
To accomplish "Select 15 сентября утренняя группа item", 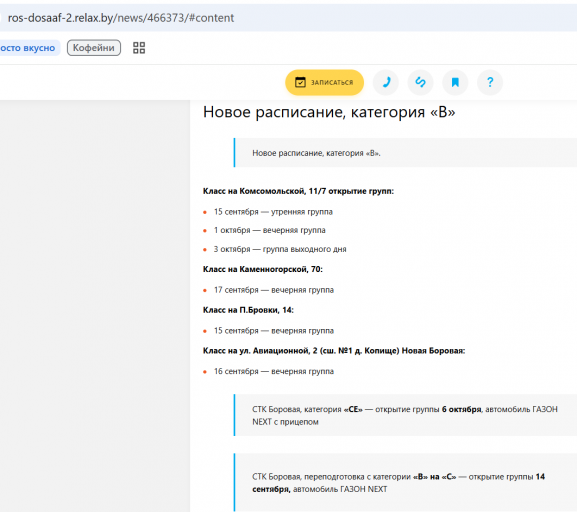I will [273, 212].
